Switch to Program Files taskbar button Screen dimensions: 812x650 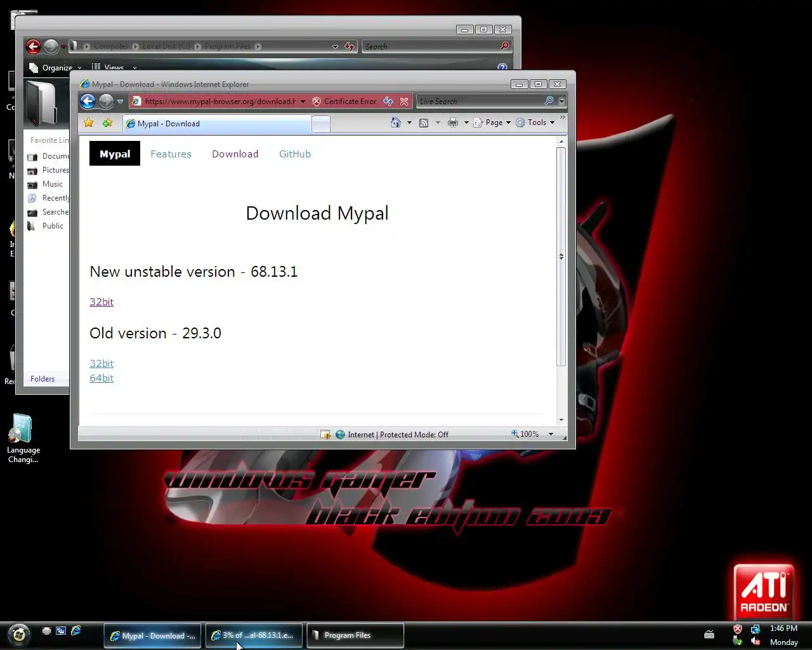tap(355, 635)
